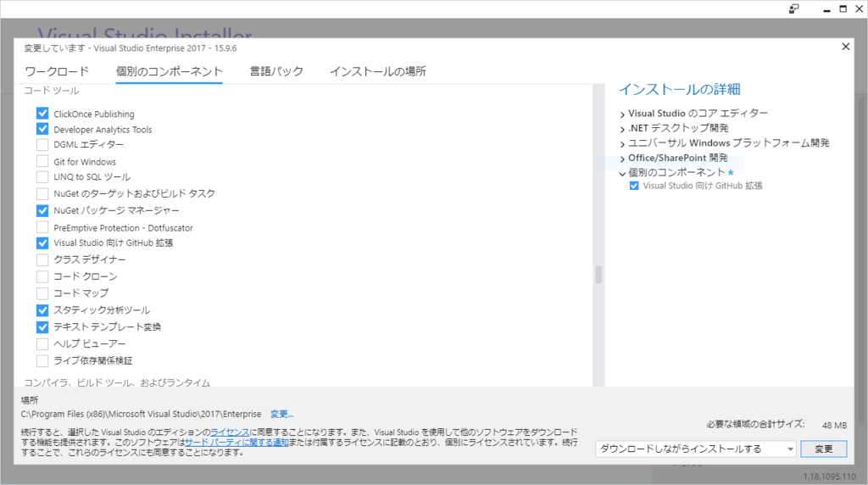Image resolution: width=868 pixels, height=485 pixels.
Task: Uncheck テキスト テンプレート変換
Action: [x=42, y=326]
